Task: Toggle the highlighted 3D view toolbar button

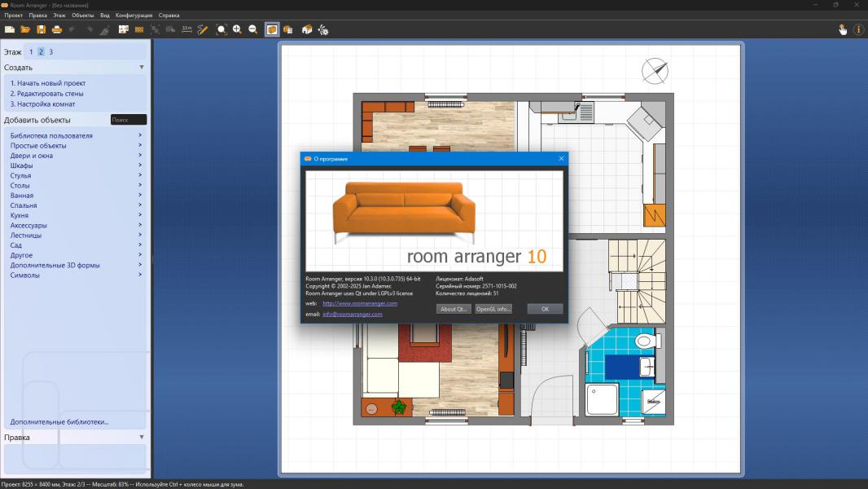Action: click(x=272, y=29)
